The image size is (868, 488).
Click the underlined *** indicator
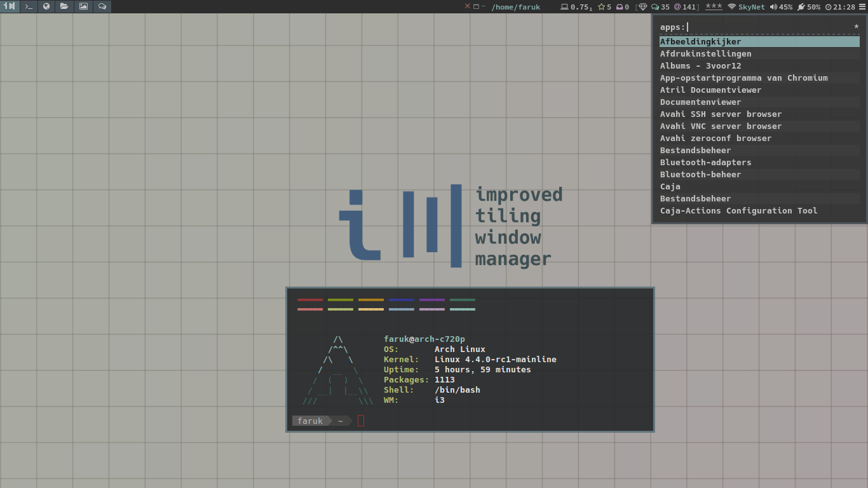pyautogui.click(x=714, y=6)
